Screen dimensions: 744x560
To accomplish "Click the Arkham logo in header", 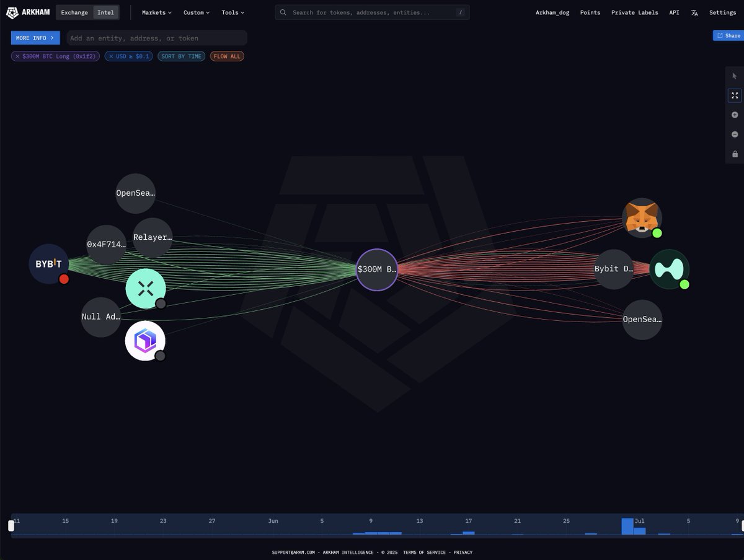I will tap(28, 12).
